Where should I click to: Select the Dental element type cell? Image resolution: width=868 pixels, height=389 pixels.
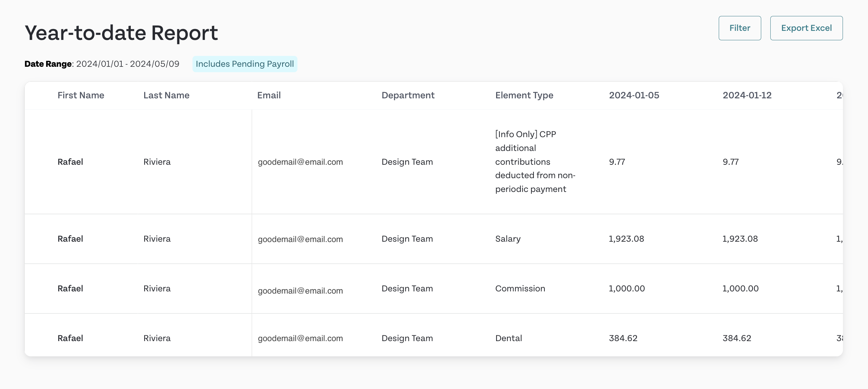point(508,338)
